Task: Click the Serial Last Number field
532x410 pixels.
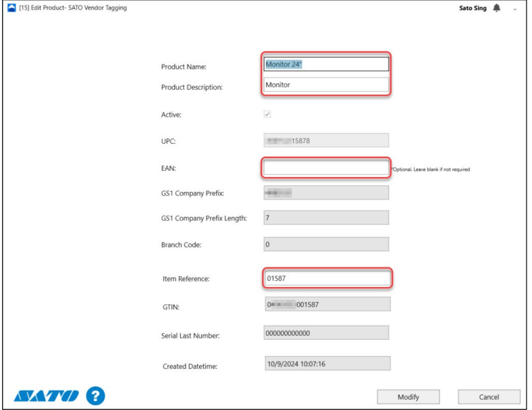Action: pyautogui.click(x=326, y=333)
